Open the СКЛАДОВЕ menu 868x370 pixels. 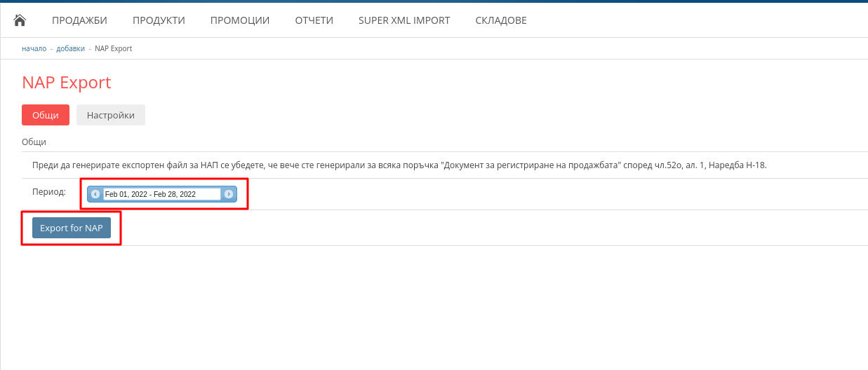501,20
